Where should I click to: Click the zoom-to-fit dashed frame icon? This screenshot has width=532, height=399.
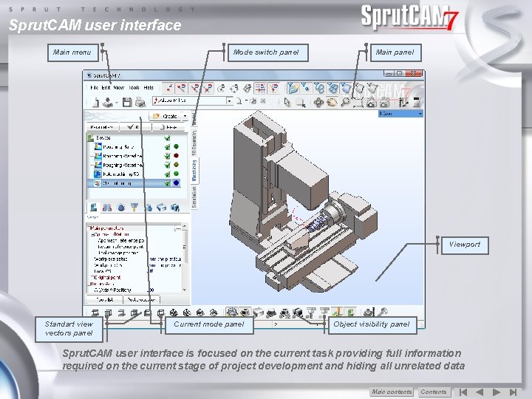tap(358, 102)
